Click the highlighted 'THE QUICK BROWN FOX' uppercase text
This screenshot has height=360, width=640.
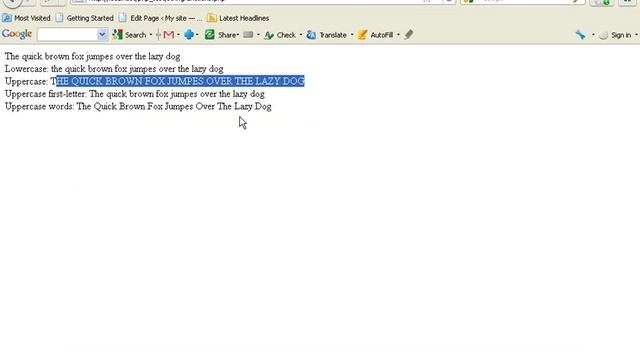point(180,81)
